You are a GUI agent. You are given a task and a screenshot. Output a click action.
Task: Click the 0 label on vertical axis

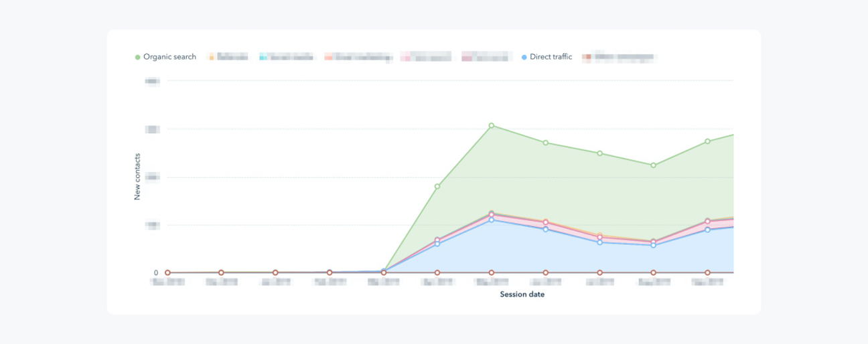point(156,273)
